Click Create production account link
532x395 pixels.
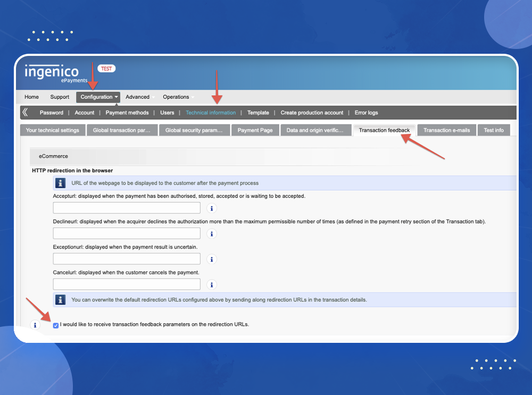click(x=312, y=113)
